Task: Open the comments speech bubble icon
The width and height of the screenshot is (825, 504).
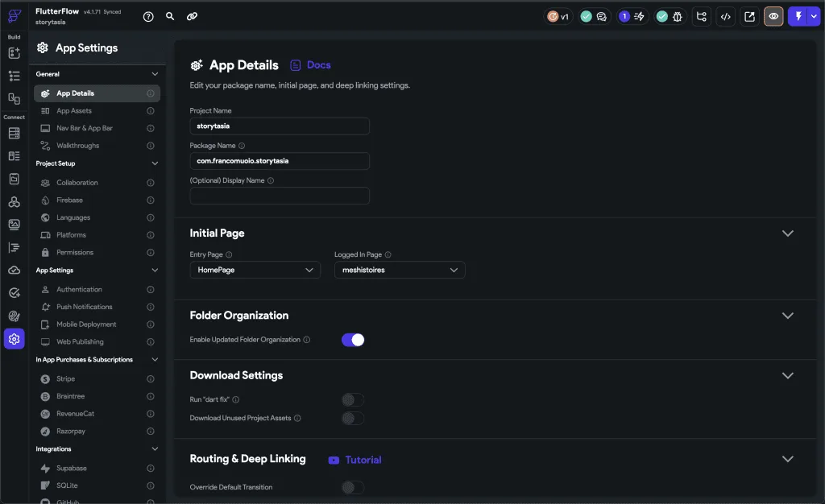Action: tap(601, 16)
